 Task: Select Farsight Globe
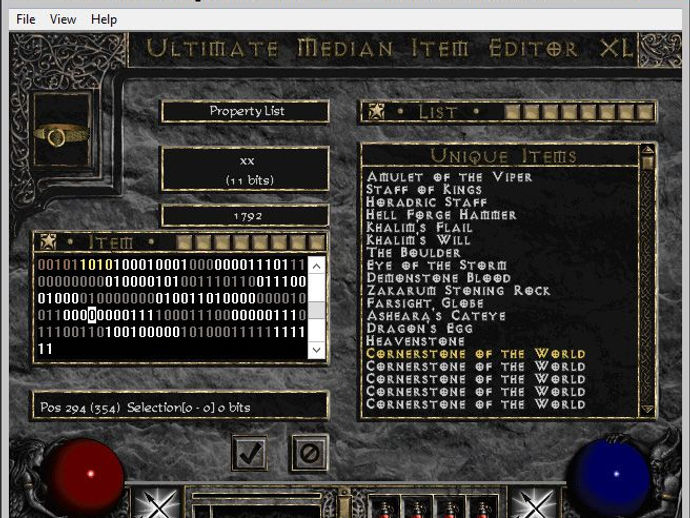pyautogui.click(x=425, y=303)
